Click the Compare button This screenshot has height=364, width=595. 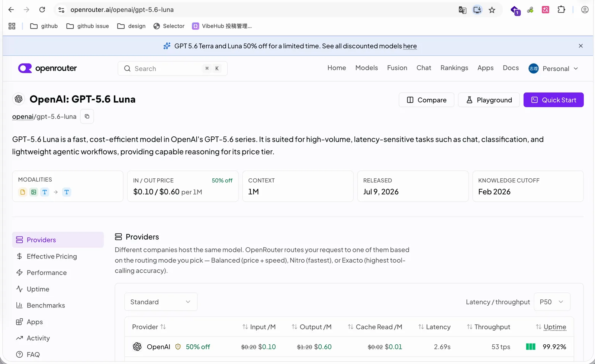[x=427, y=100]
